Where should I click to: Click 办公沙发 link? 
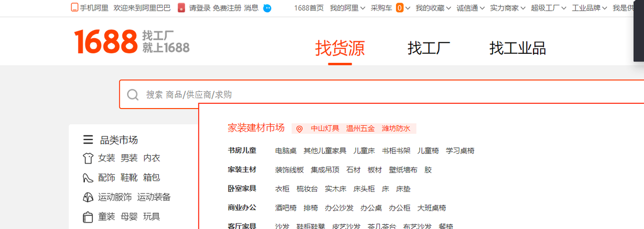click(x=339, y=208)
